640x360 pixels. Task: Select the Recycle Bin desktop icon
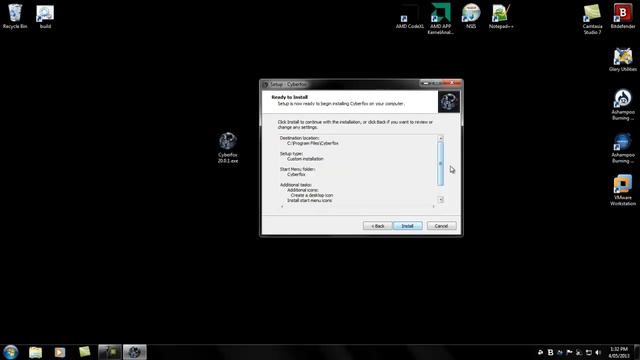15,17
